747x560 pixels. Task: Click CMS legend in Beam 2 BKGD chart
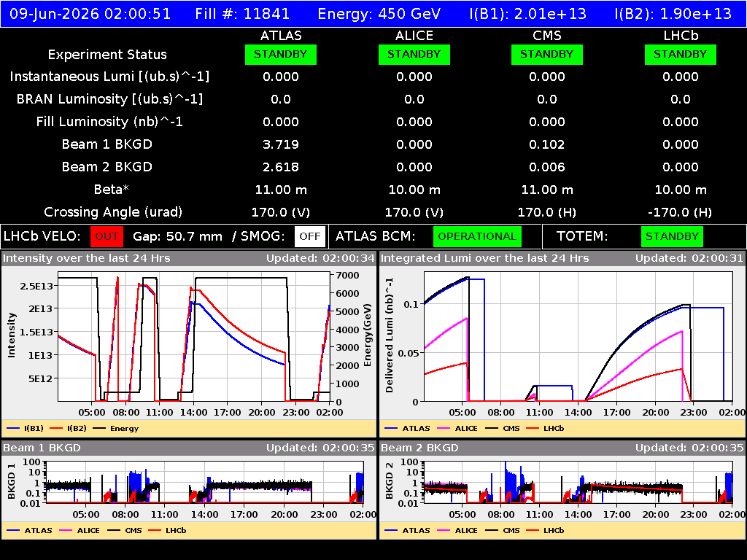(x=503, y=530)
